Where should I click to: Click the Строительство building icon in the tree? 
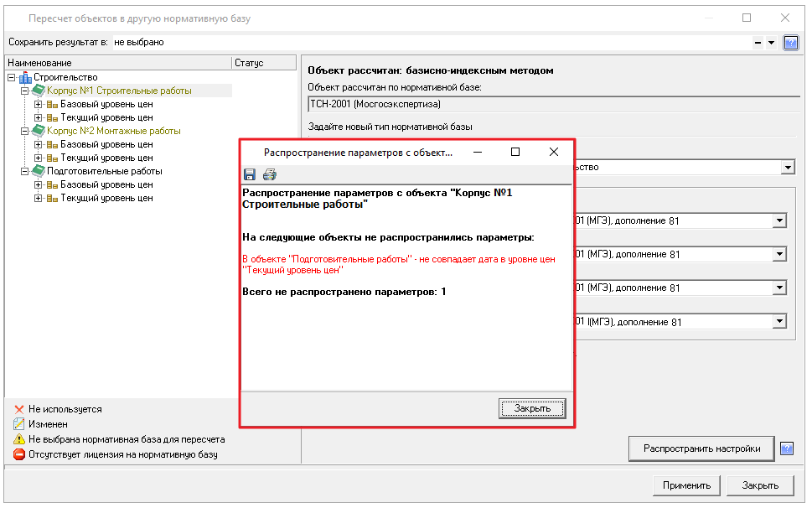[x=25, y=78]
